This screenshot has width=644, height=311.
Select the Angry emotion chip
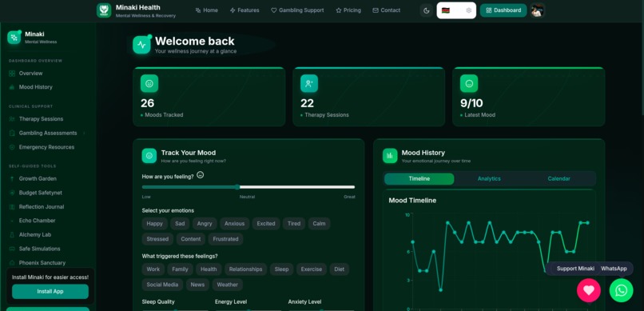(205, 224)
